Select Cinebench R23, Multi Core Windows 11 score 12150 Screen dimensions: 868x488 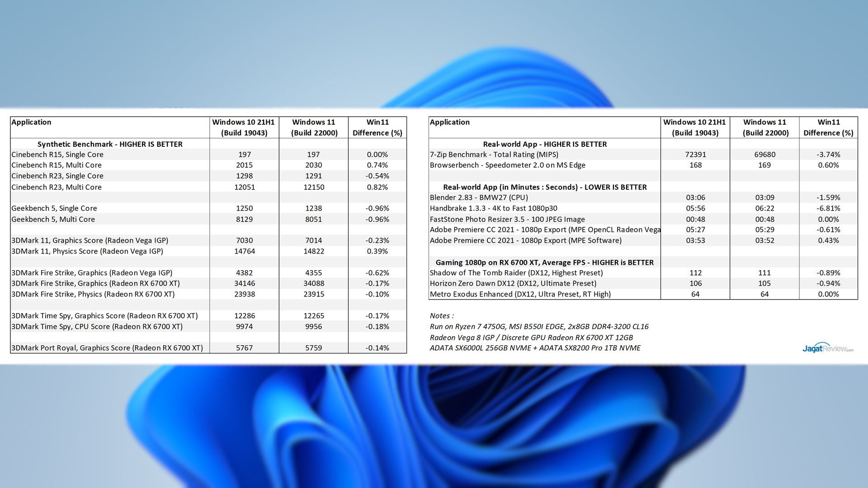(313, 187)
